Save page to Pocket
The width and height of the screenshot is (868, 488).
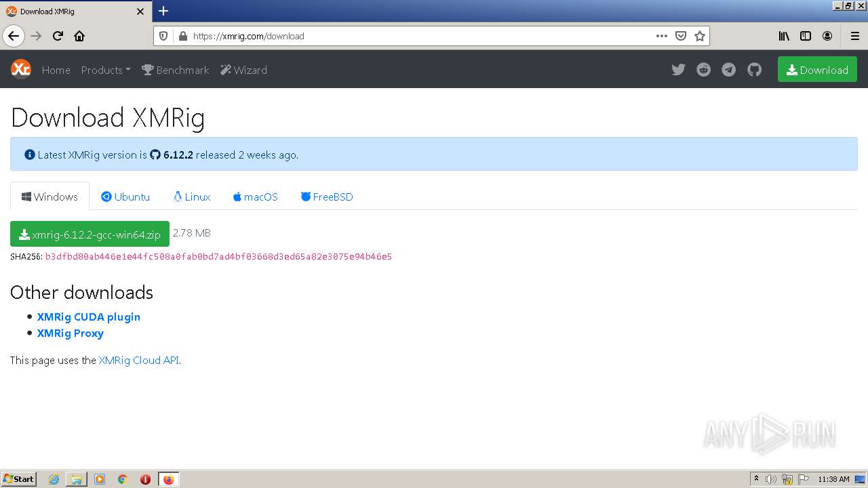(x=681, y=36)
